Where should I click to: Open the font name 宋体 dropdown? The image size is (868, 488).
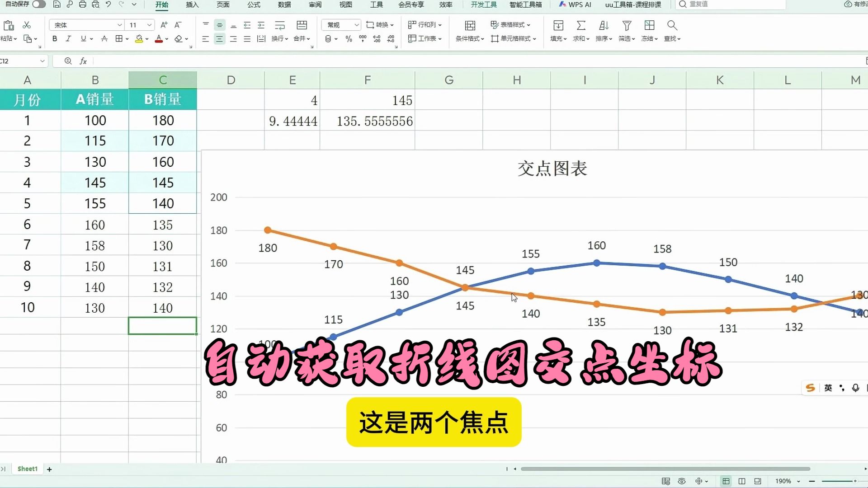tap(119, 25)
